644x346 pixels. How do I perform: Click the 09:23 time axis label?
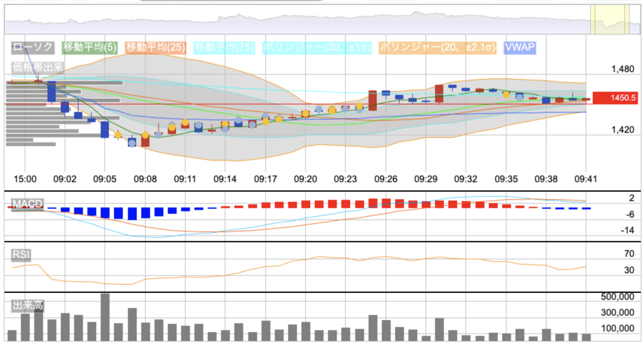pyautogui.click(x=346, y=178)
